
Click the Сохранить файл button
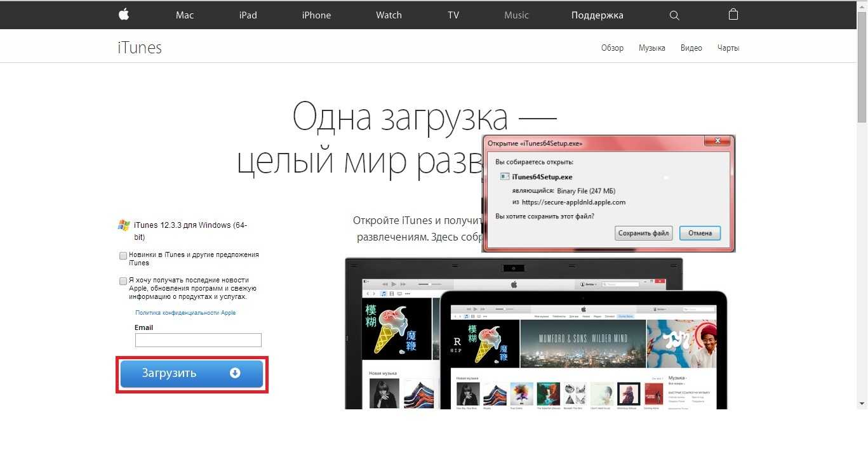coord(644,233)
